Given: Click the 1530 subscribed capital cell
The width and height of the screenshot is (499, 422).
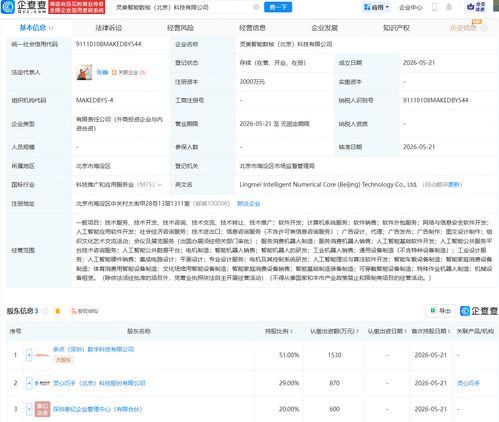Looking at the screenshot, I should [334, 355].
